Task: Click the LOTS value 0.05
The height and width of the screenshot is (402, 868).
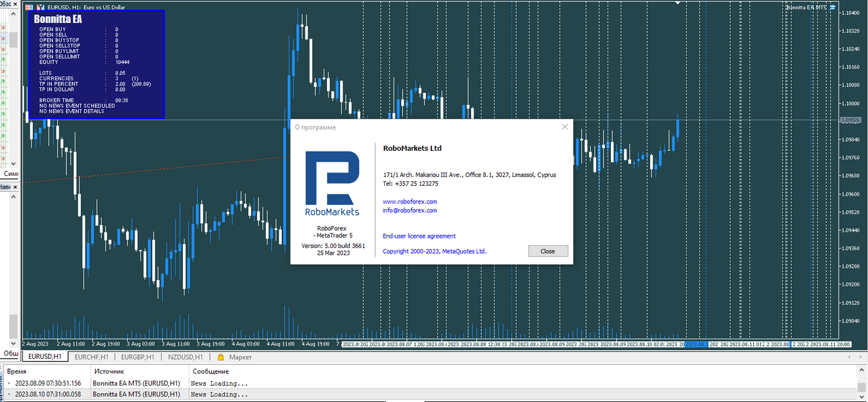Action: [120, 73]
